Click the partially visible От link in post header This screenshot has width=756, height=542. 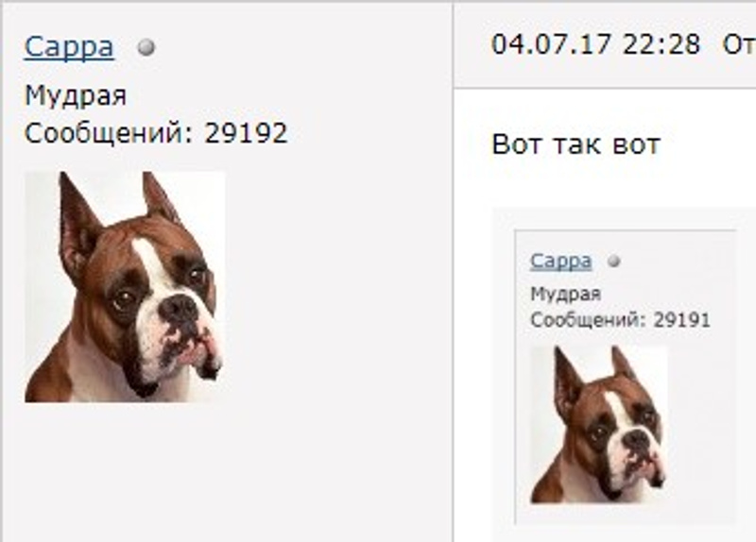739,44
